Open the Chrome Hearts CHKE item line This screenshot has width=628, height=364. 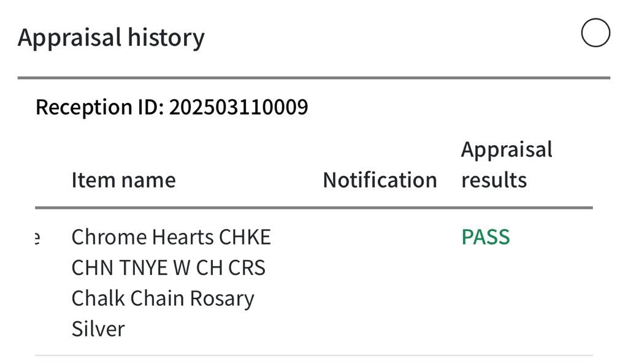click(171, 237)
